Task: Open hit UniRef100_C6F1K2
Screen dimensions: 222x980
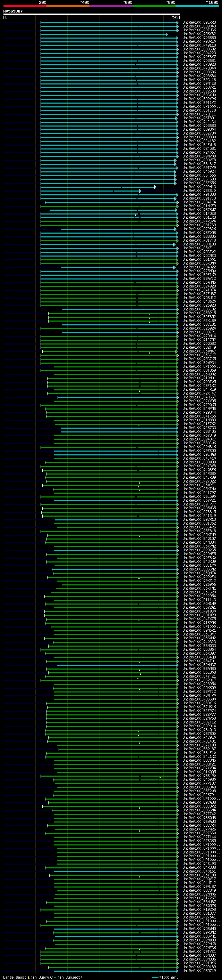Action: pyautogui.click(x=199, y=386)
